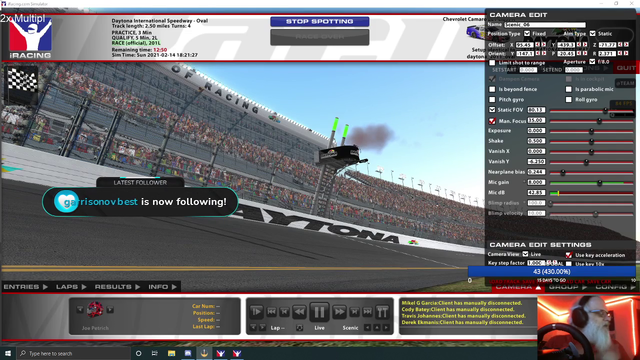Viewport: 640px width, 360px height.
Task: Click the camera Name input field
Action: tap(544, 24)
